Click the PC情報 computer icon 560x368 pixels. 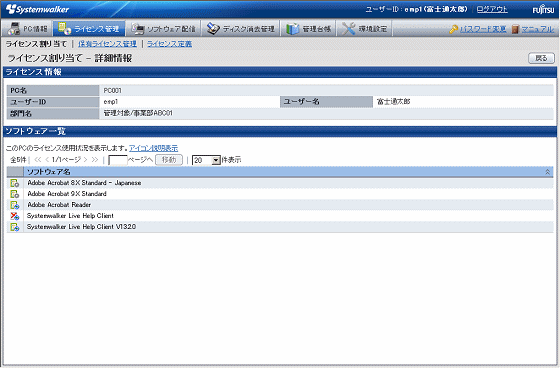[x=14, y=29]
